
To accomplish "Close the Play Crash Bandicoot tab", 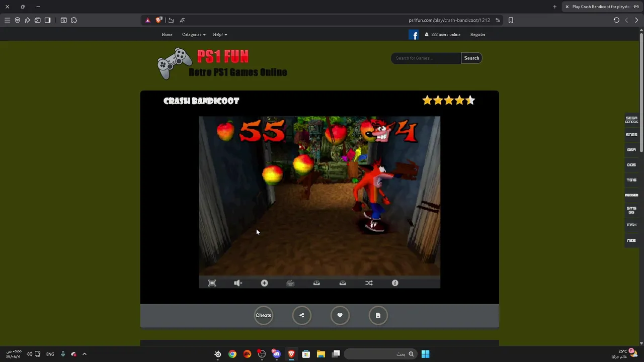I will 567,7.
